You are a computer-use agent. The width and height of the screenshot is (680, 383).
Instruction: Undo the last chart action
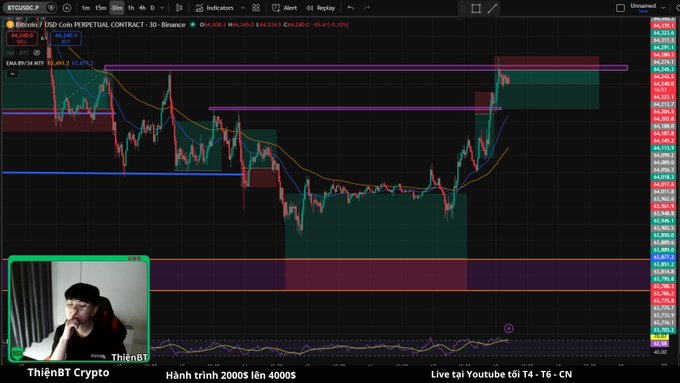(350, 8)
